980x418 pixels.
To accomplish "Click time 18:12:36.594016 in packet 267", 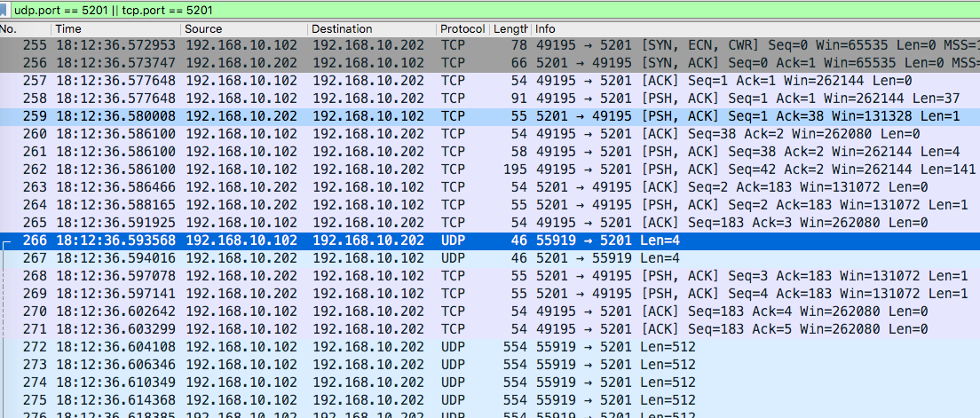I will [116, 257].
